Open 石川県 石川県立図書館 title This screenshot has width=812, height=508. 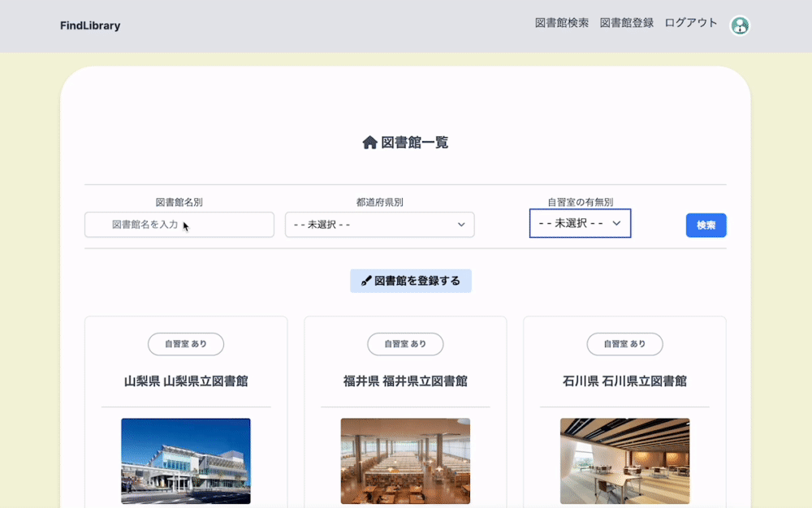tap(624, 381)
